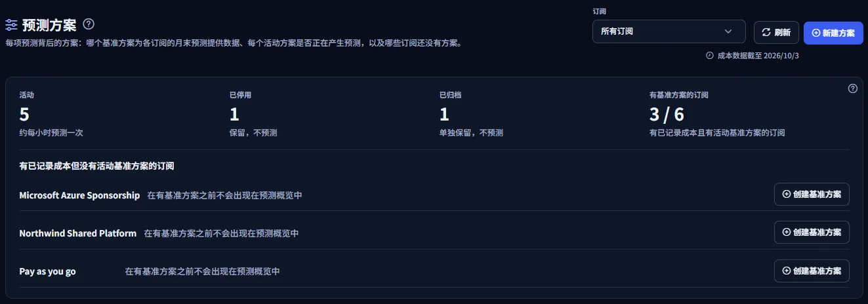
Task: Create baseline scenario for Northwind Shared Platform
Action: 812,233
